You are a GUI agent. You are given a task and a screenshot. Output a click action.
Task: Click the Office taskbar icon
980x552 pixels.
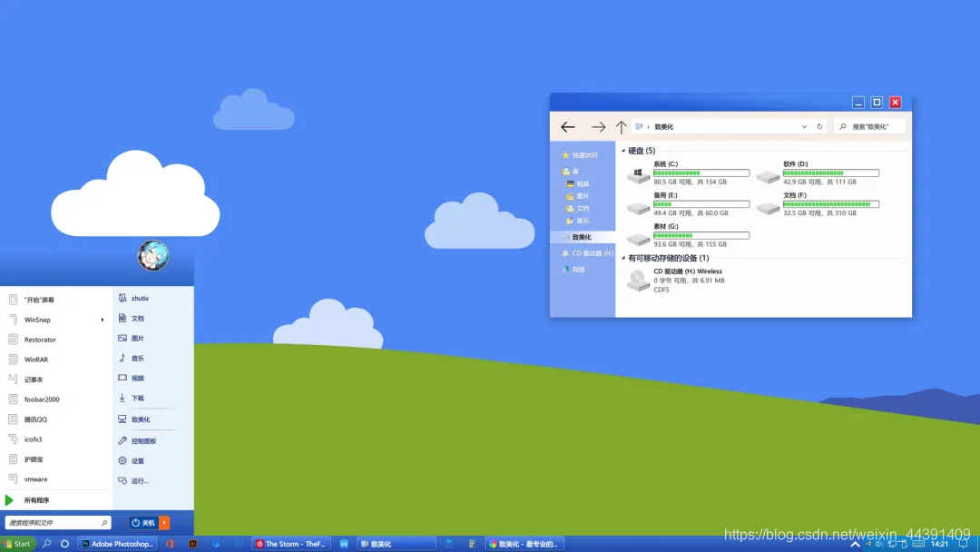[x=170, y=544]
